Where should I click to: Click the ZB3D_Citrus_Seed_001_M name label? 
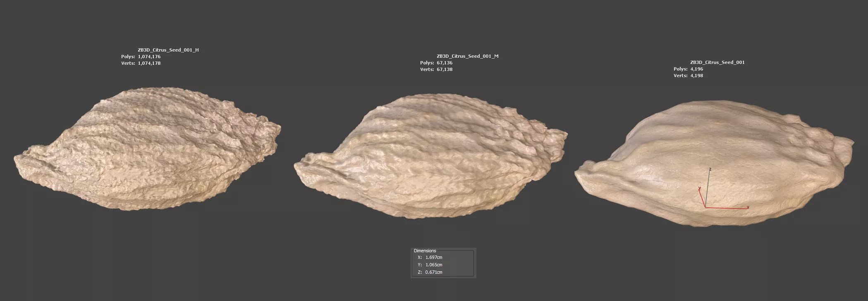tap(467, 56)
